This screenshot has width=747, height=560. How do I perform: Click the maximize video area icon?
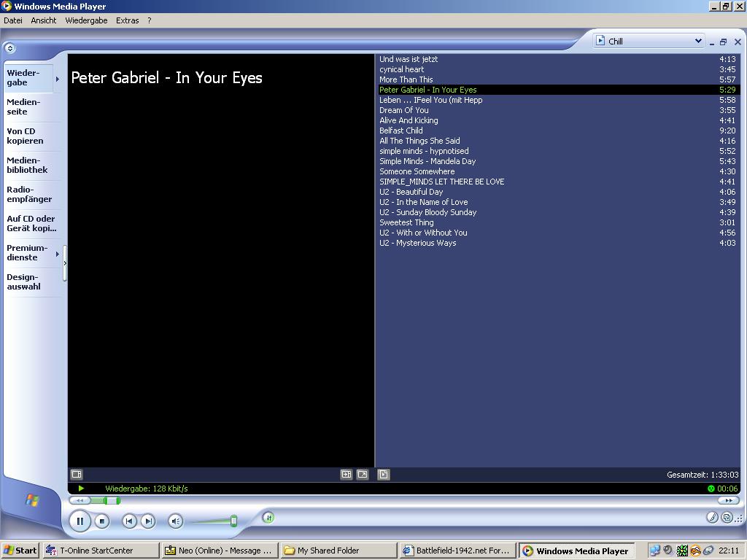[x=347, y=474]
